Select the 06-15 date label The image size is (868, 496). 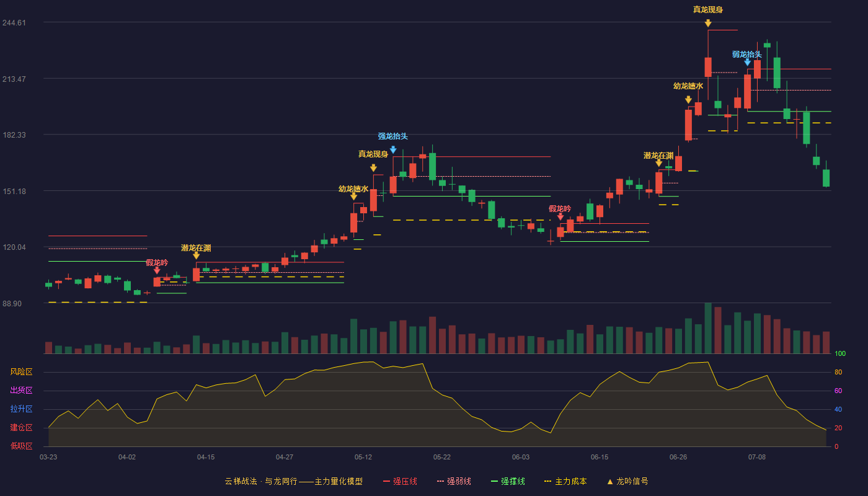pos(600,457)
